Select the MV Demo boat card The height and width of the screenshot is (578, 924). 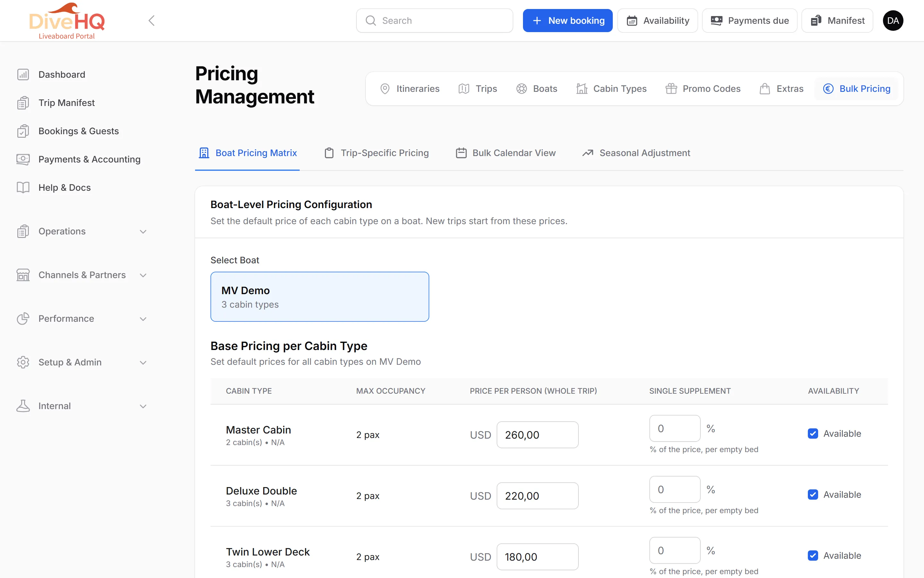coord(320,297)
